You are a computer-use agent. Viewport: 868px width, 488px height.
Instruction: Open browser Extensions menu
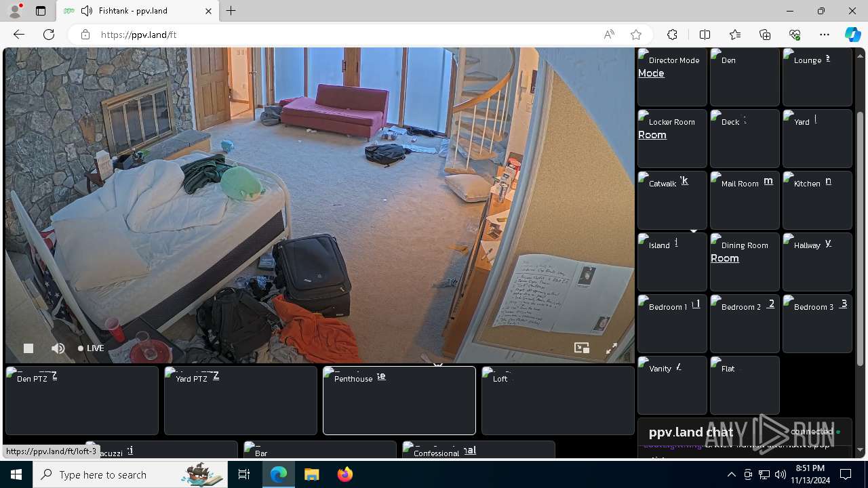tap(672, 35)
